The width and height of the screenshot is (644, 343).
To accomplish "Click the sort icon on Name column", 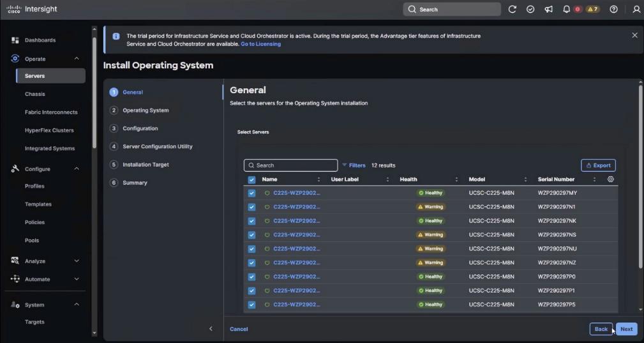I will pos(318,179).
